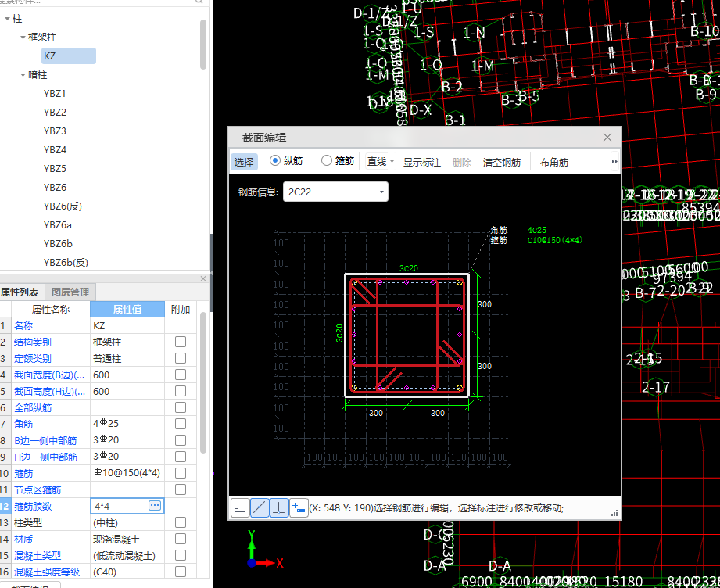This screenshot has width=720, height=588.
Task: Select YBZ6b(反) in the component tree
Action: (66, 262)
